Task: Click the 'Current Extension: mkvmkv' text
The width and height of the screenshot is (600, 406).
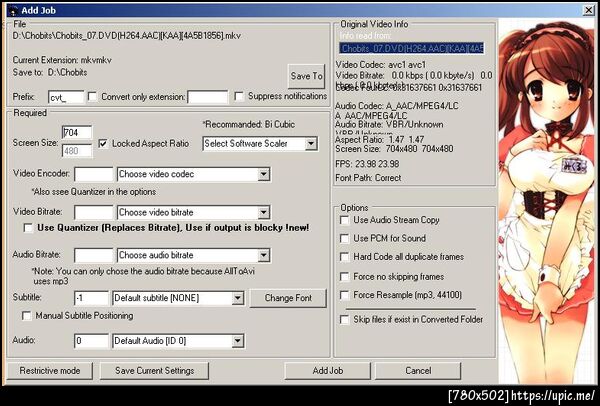Action: (62, 60)
